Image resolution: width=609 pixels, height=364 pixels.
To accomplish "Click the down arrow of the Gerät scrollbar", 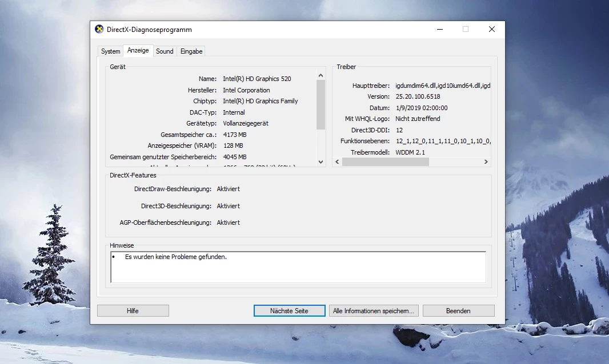I will (320, 162).
